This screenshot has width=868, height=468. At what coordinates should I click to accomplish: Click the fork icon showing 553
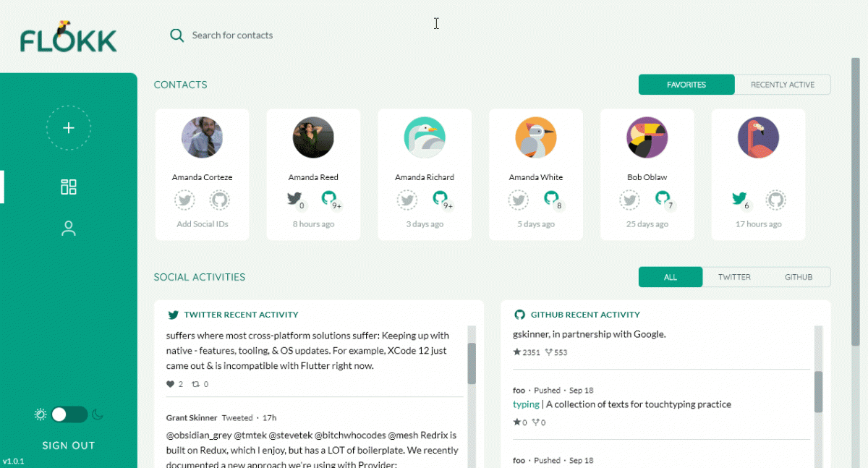click(x=549, y=352)
